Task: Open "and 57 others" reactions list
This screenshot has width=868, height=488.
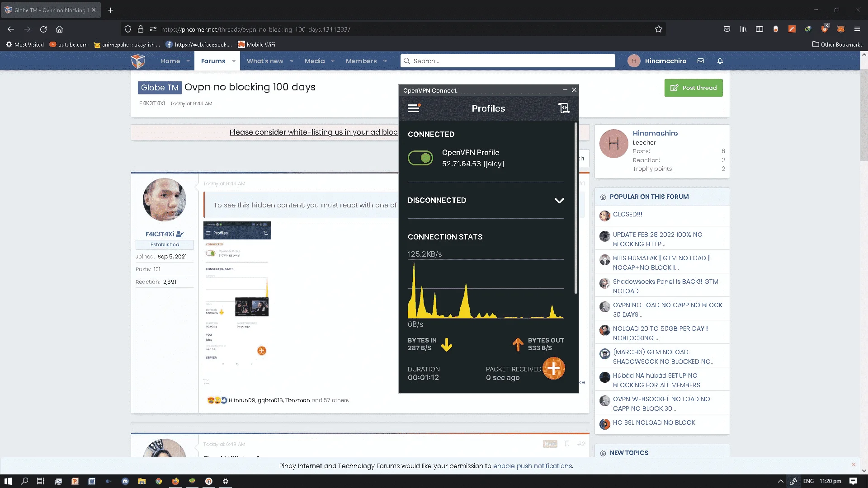Action: [330, 400]
